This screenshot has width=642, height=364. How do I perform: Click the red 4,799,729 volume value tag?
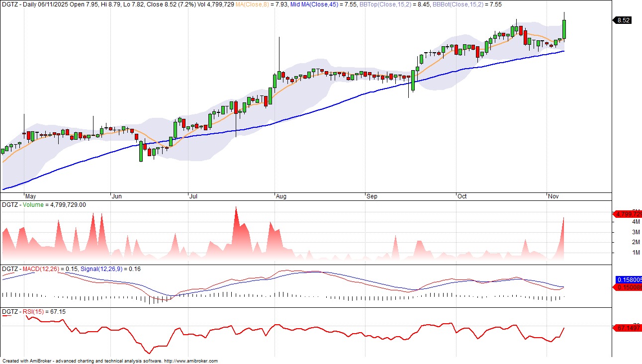coord(628,214)
